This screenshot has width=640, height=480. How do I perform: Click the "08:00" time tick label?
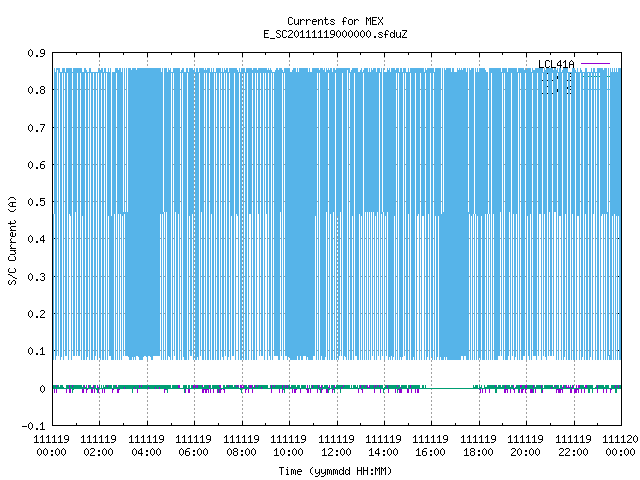(x=241, y=452)
